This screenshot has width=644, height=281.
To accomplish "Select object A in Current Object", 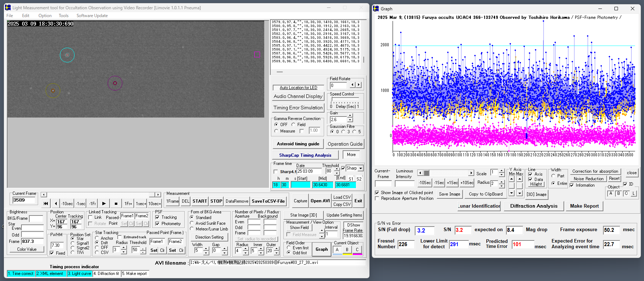I will pos(337,250).
